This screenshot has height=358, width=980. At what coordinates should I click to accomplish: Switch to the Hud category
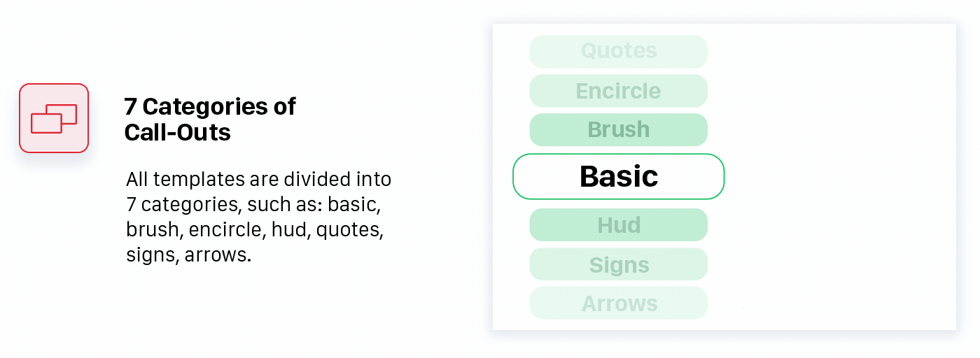619,225
